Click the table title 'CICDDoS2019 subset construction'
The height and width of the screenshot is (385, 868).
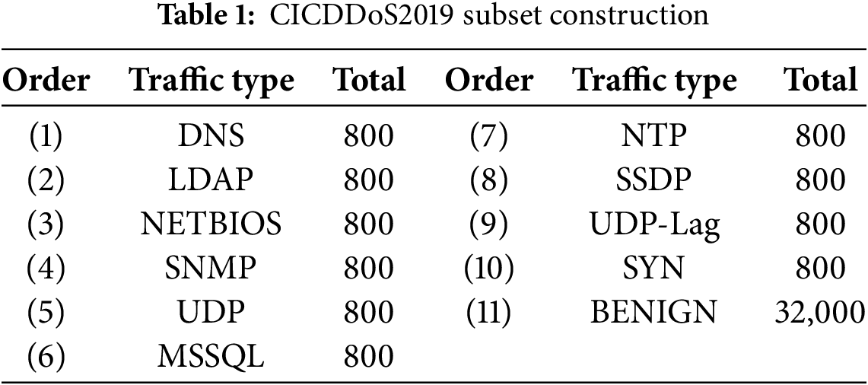click(434, 17)
